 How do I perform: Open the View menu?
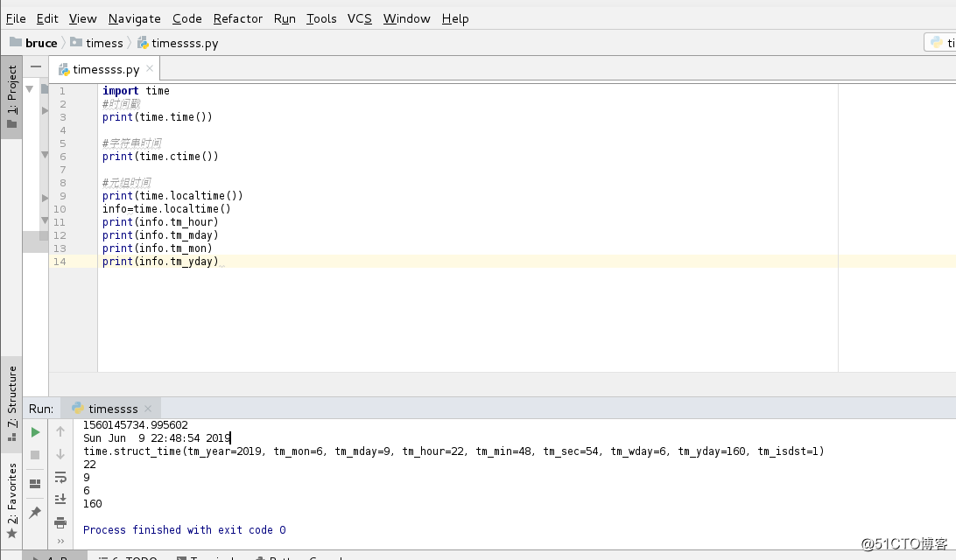click(82, 19)
